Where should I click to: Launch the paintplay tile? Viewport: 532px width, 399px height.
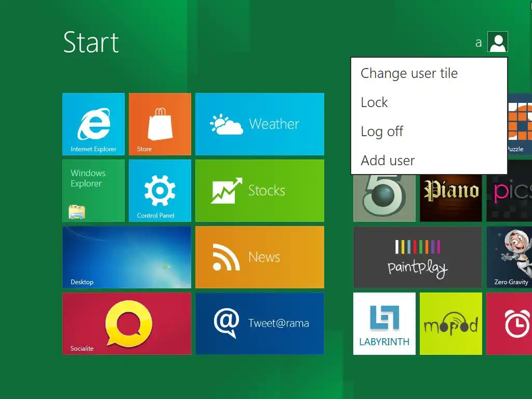click(x=417, y=257)
